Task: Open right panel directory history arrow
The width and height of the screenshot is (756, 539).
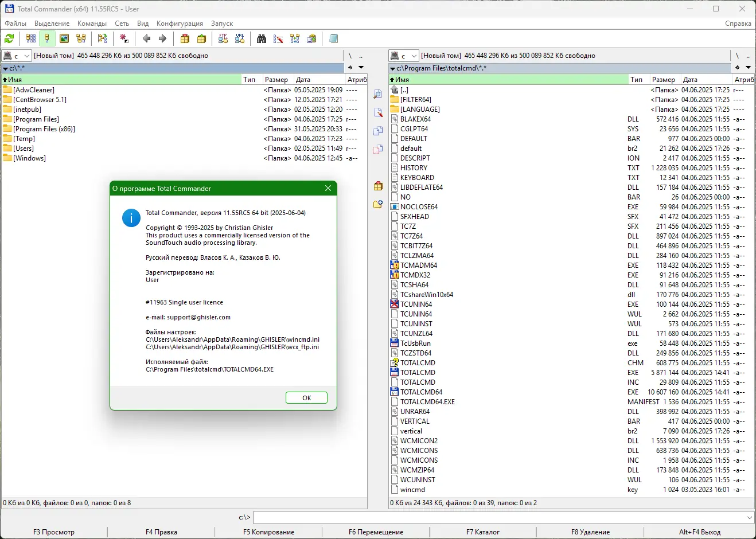Action: [748, 68]
